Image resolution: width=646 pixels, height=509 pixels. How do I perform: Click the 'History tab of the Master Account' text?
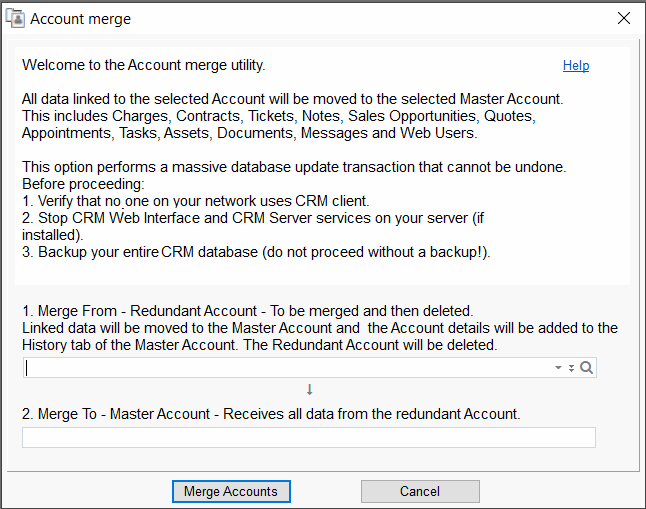pyautogui.click(x=259, y=345)
